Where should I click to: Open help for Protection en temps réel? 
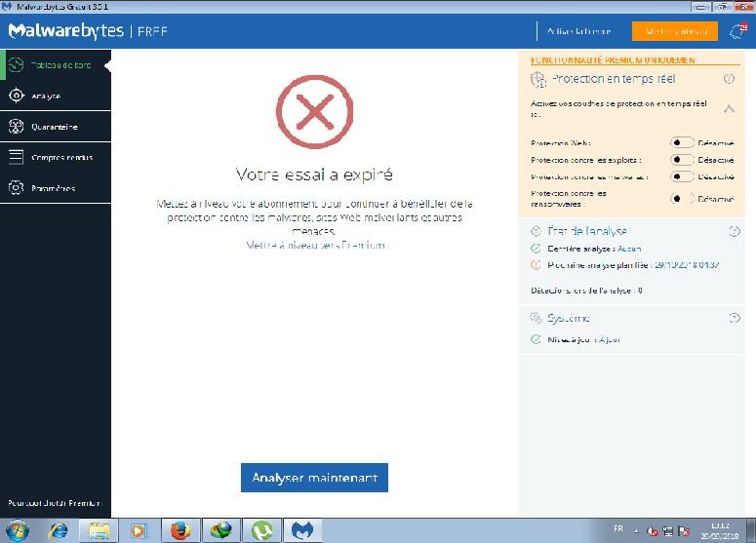[729, 79]
